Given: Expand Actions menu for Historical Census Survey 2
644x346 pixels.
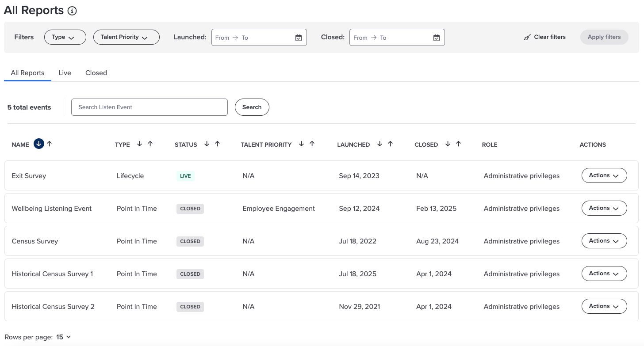Looking at the screenshot, I should point(604,306).
